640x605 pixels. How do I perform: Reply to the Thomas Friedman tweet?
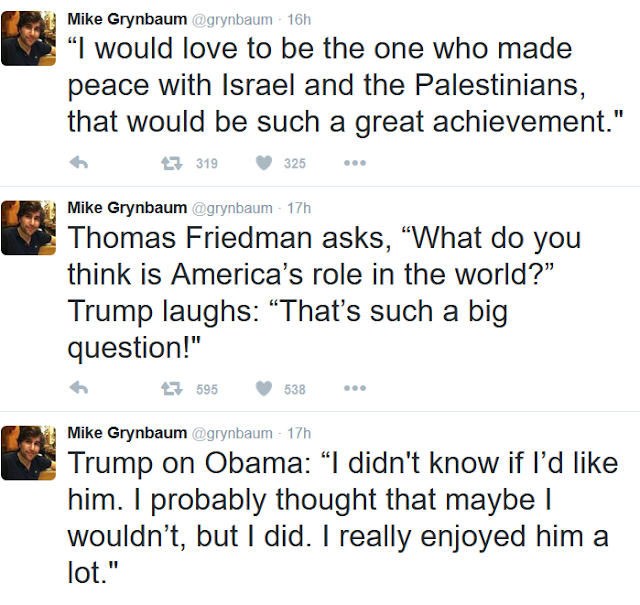pos(79,388)
